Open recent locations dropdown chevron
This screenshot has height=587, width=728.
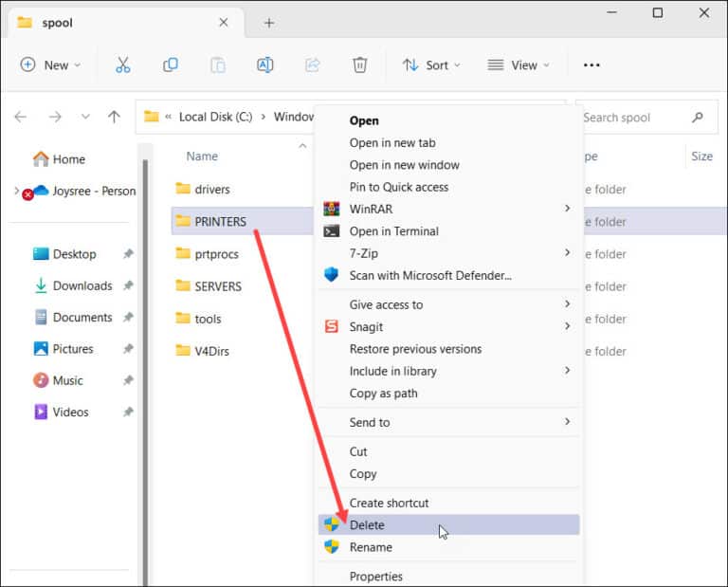pos(85,117)
